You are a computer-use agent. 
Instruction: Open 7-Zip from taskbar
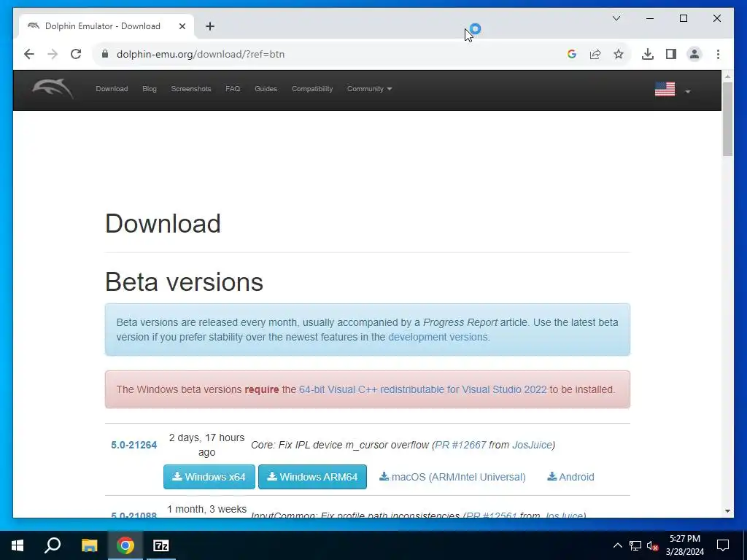point(161,545)
